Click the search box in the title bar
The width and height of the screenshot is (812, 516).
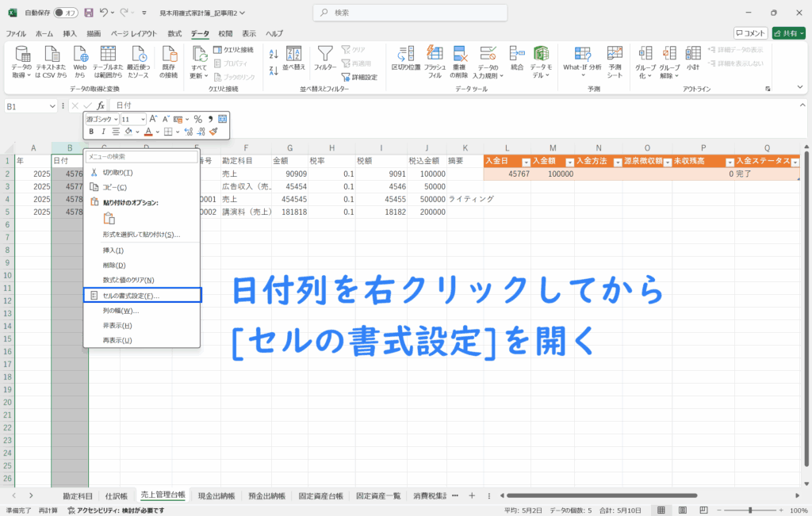pyautogui.click(x=404, y=13)
